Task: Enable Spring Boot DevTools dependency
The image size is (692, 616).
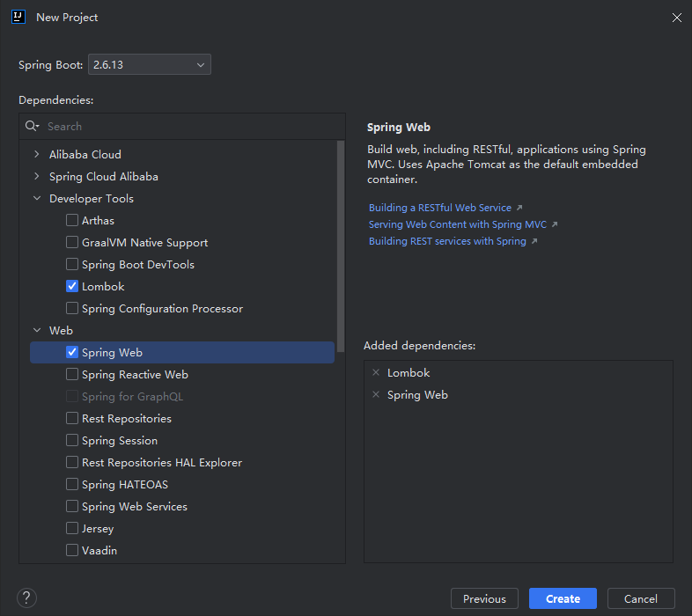Action: point(72,264)
